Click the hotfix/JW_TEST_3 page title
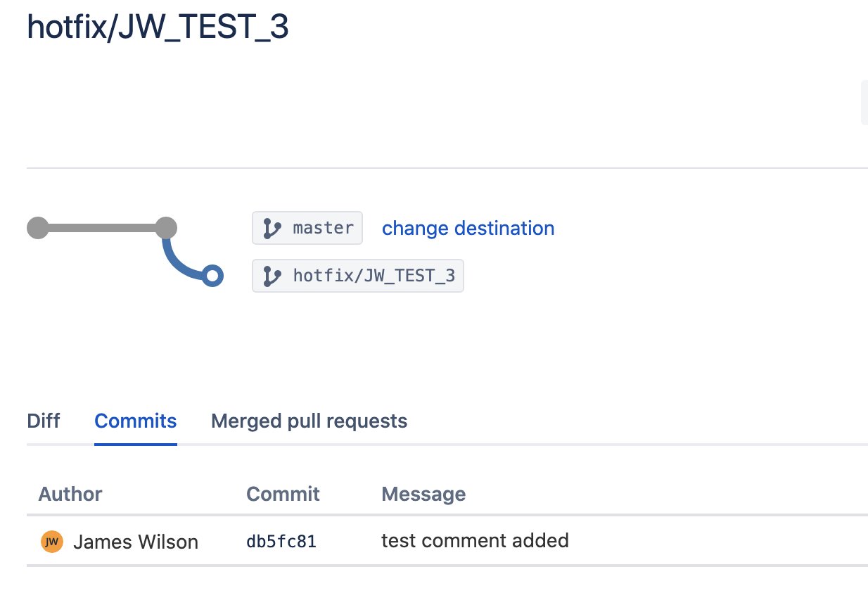Screen dimensions: 868x612 158,27
